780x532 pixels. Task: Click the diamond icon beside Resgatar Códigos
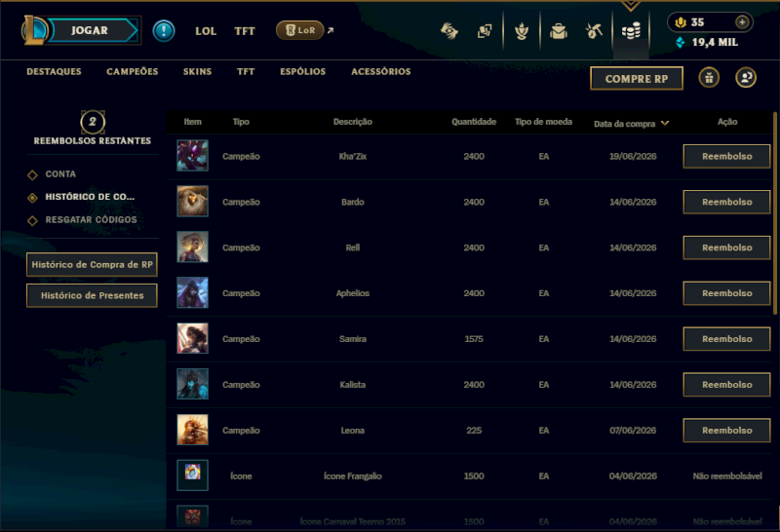[x=32, y=220]
